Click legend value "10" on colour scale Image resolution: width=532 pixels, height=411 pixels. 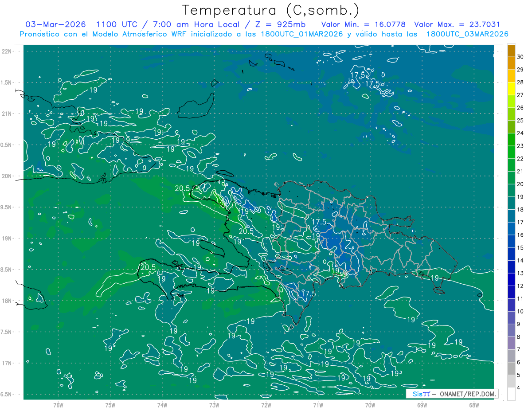520,311
